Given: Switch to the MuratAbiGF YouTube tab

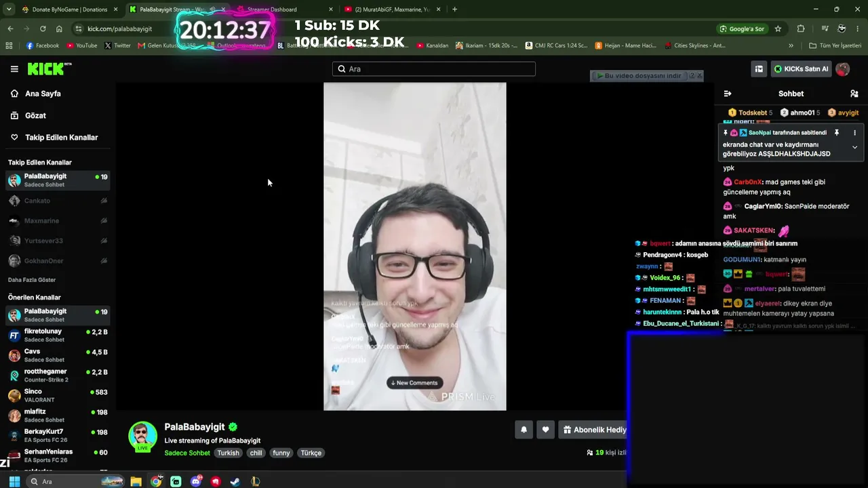Looking at the screenshot, I should pyautogui.click(x=393, y=9).
